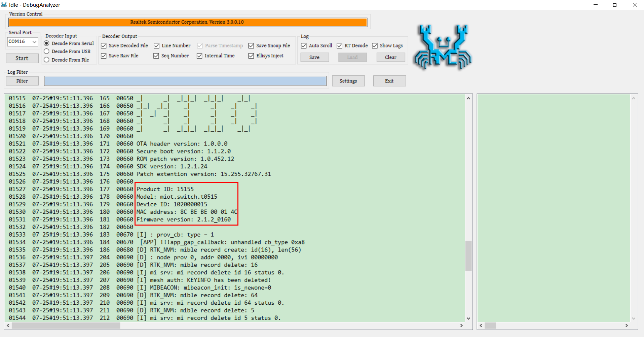This screenshot has width=644, height=337.
Task: Open the COM16 serial port dropdown
Action: tap(23, 42)
